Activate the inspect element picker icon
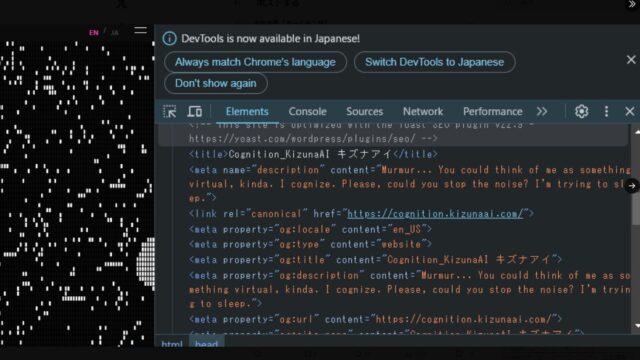 coord(169,111)
